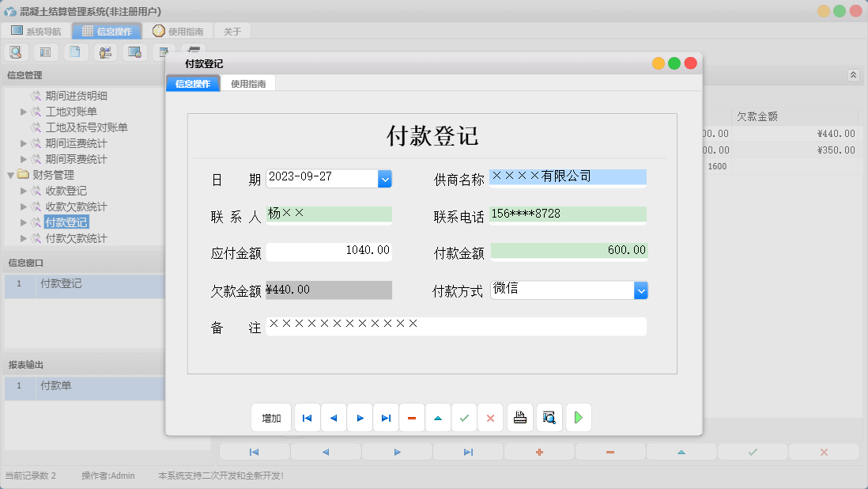Image resolution: width=868 pixels, height=489 pixels.
Task: Delete the current record
Action: (412, 417)
